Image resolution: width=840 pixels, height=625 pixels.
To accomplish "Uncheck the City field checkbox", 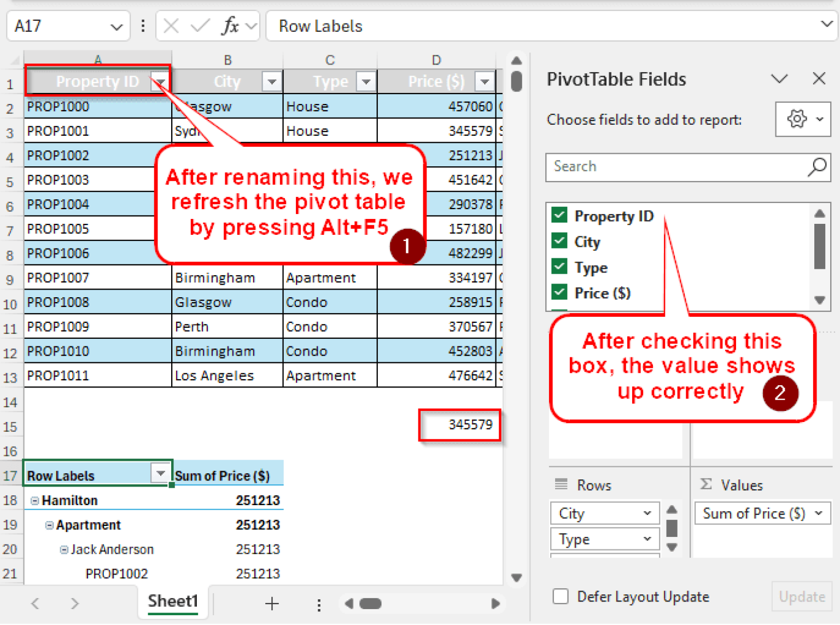I will coord(559,241).
